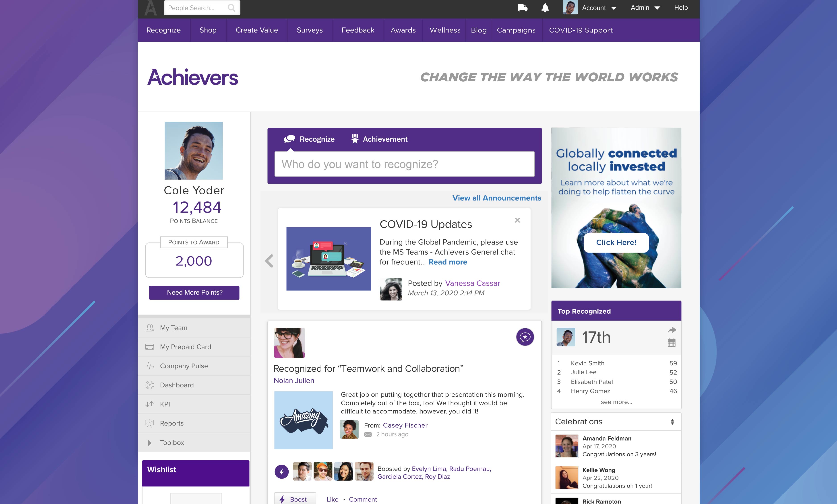Viewport: 837px width, 504px height.
Task: Click the Recognize tab in feed
Action: coord(308,139)
